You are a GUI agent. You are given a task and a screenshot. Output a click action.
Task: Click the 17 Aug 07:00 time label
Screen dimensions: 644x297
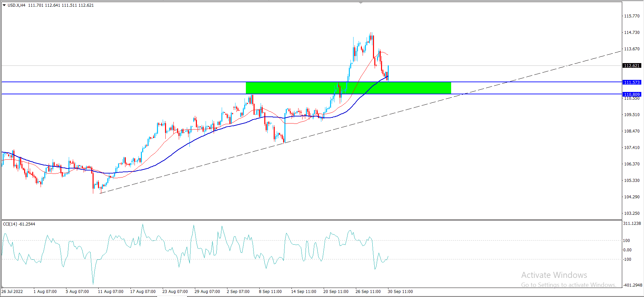[143, 291]
